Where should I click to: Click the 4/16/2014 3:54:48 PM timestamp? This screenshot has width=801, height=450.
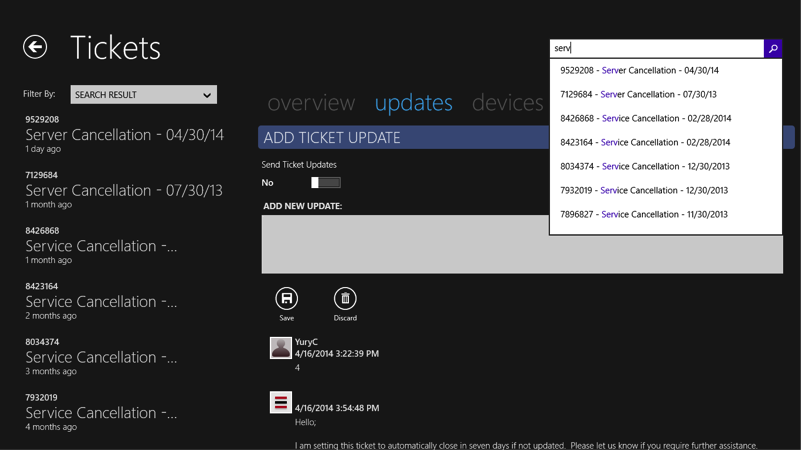[x=337, y=408]
